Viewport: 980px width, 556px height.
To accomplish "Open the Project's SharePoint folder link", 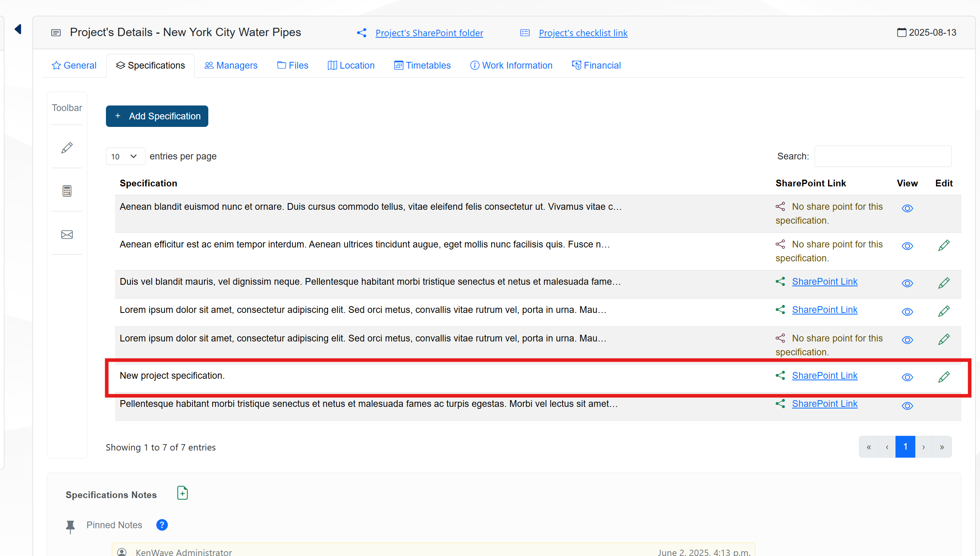I will point(429,33).
